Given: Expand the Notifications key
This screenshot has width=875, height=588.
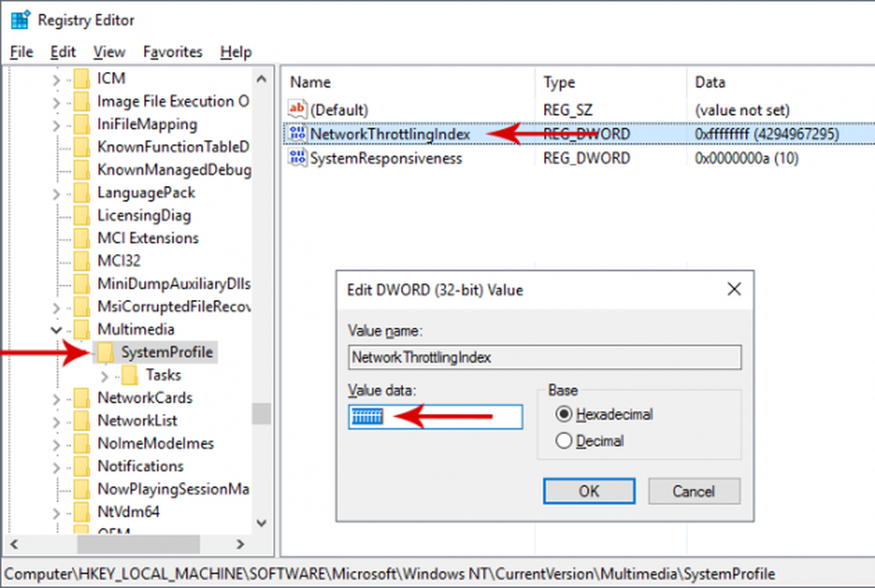Looking at the screenshot, I should (56, 468).
